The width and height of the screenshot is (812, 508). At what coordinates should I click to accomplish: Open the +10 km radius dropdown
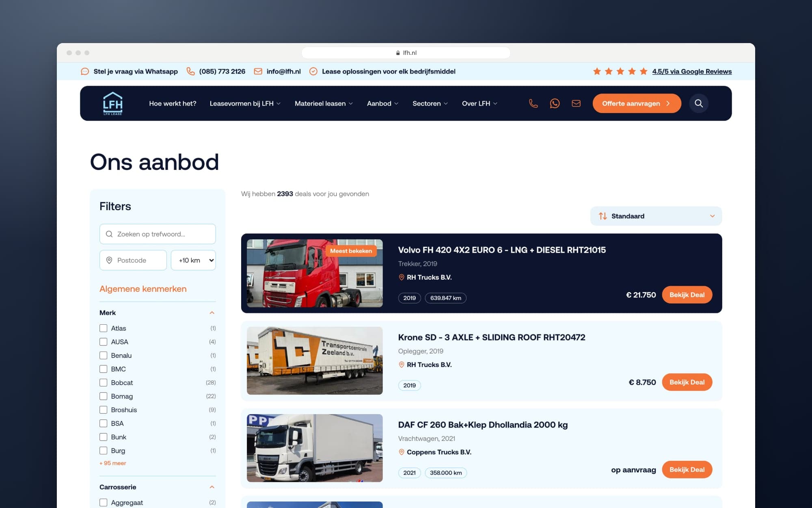(193, 260)
